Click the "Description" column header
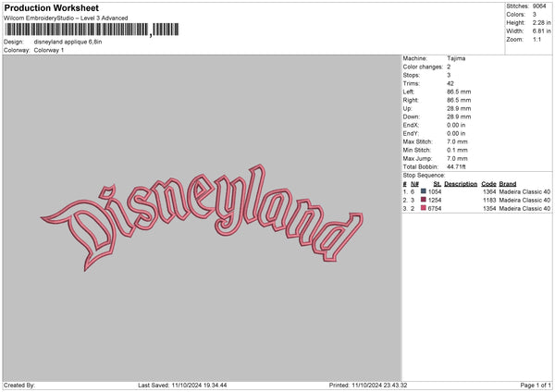This screenshot has width=555, height=392. (461, 184)
